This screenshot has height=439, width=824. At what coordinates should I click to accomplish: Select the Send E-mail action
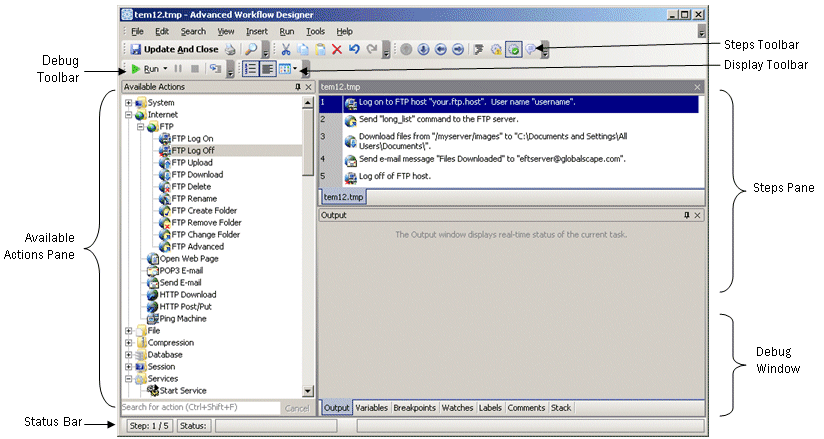pyautogui.click(x=181, y=283)
